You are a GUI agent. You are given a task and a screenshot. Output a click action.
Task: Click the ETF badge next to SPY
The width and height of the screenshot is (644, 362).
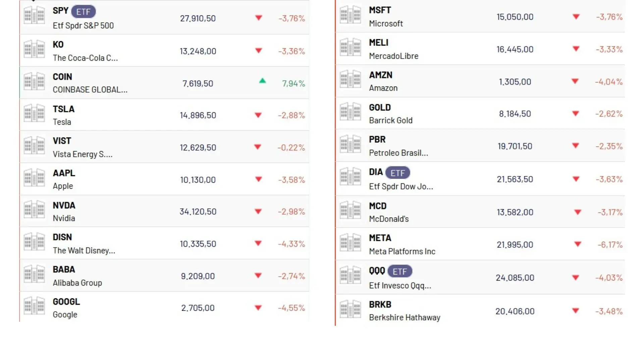[84, 12]
